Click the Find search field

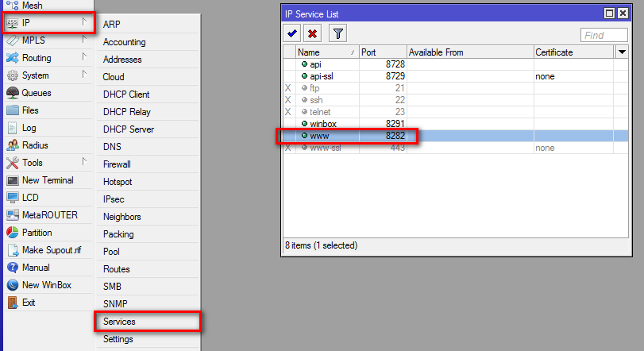[x=604, y=35]
